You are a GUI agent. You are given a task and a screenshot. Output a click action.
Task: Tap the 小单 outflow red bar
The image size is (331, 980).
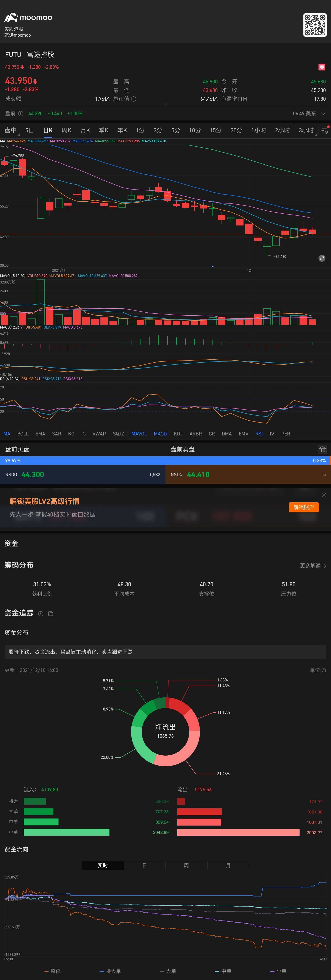point(238,832)
